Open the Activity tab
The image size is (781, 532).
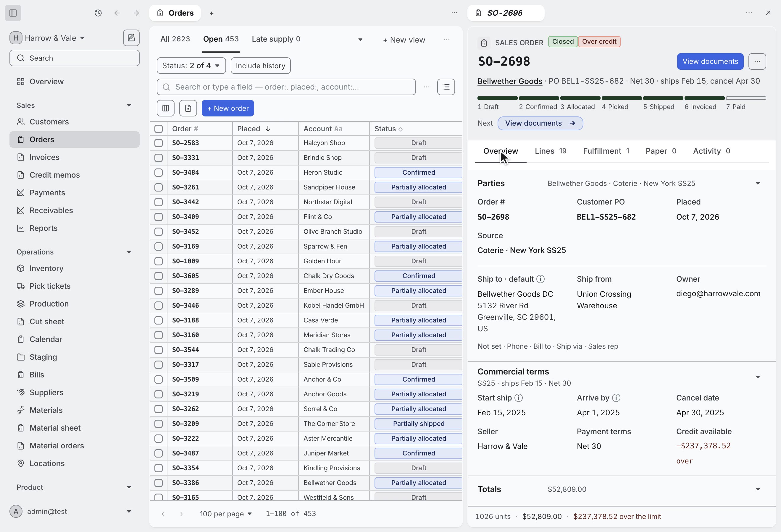(x=711, y=151)
